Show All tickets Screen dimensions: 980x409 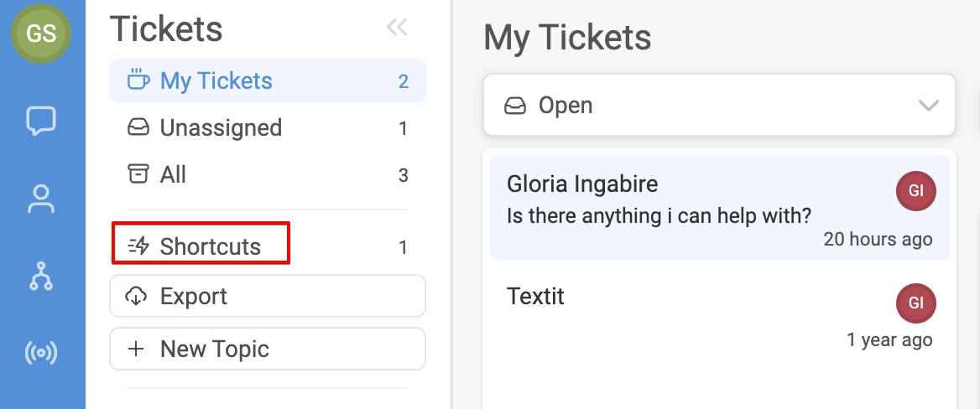point(268,175)
